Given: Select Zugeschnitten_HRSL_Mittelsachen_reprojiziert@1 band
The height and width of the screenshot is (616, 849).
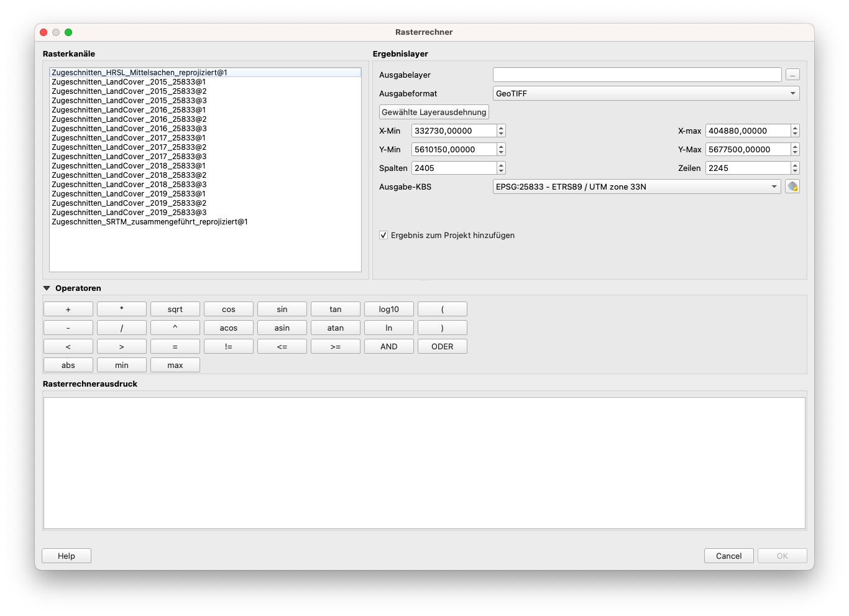Looking at the screenshot, I should pos(205,73).
